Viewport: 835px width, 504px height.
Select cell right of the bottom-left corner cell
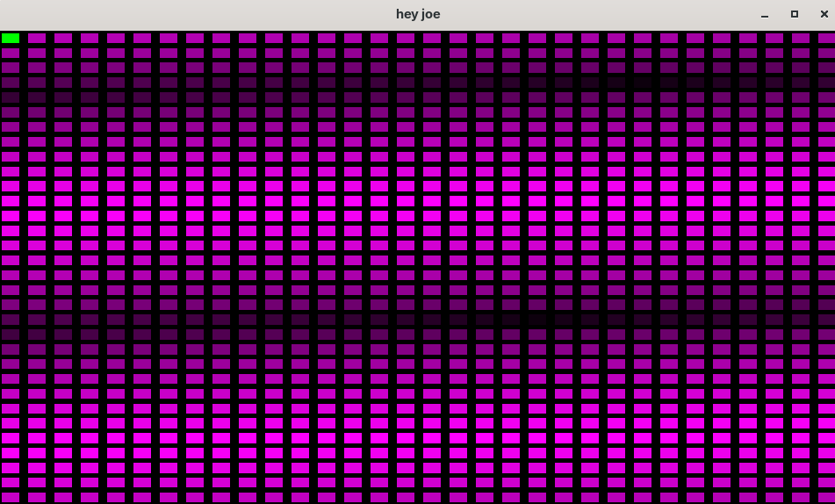pos(37,497)
